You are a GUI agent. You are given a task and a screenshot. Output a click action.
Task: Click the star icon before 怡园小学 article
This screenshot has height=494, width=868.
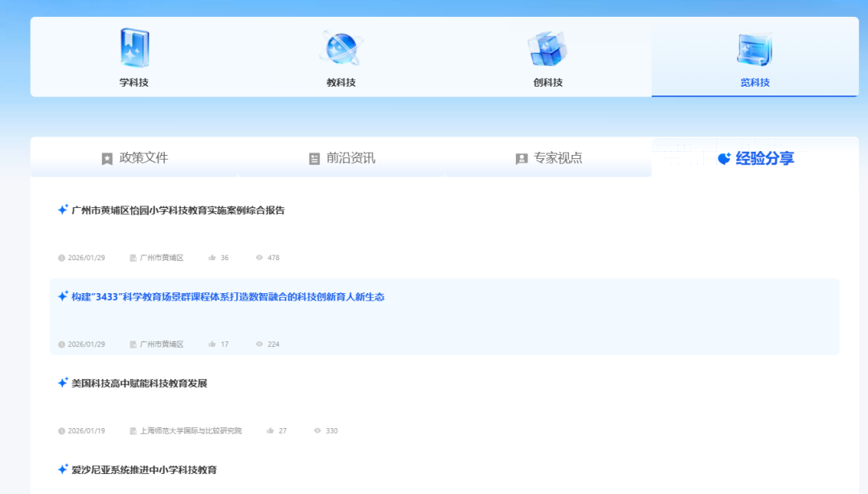click(x=63, y=210)
